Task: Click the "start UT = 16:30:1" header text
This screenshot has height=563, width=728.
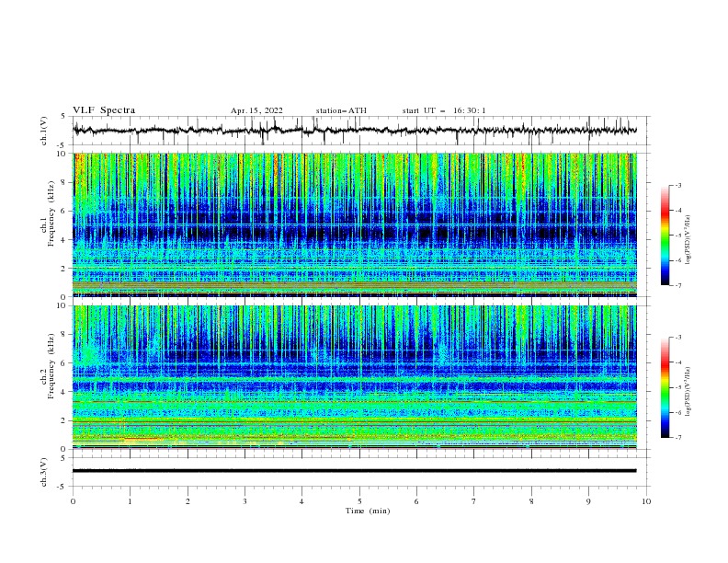Action: click(x=444, y=110)
